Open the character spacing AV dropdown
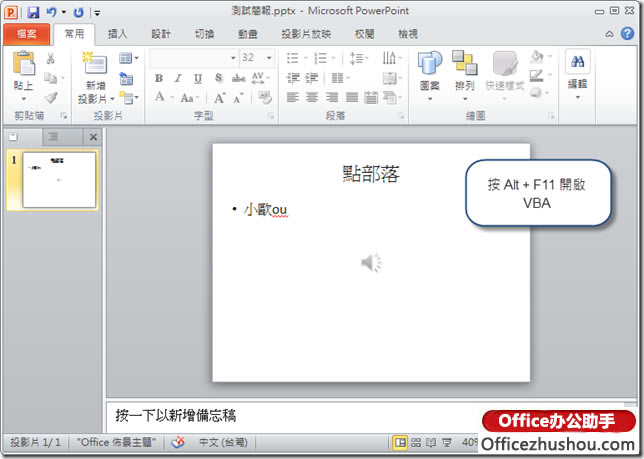644x459 pixels. pos(260,78)
